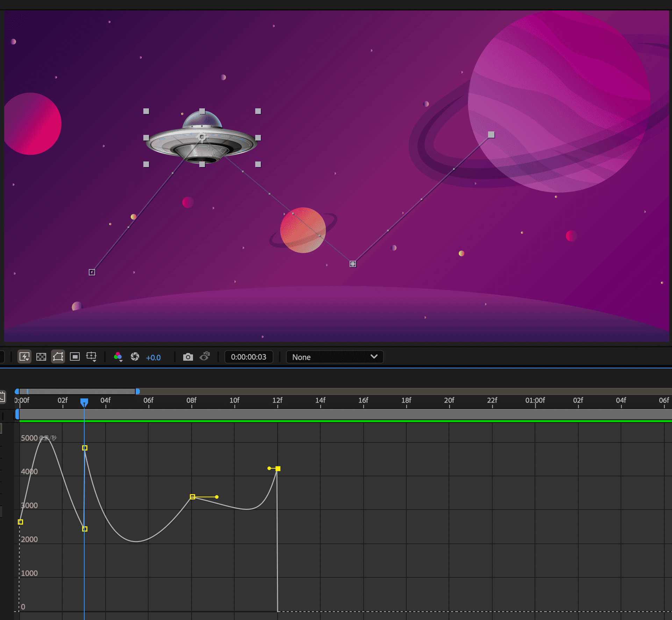Select the UFO layer anchor point
Screen dimensions: 672x620
[202, 137]
